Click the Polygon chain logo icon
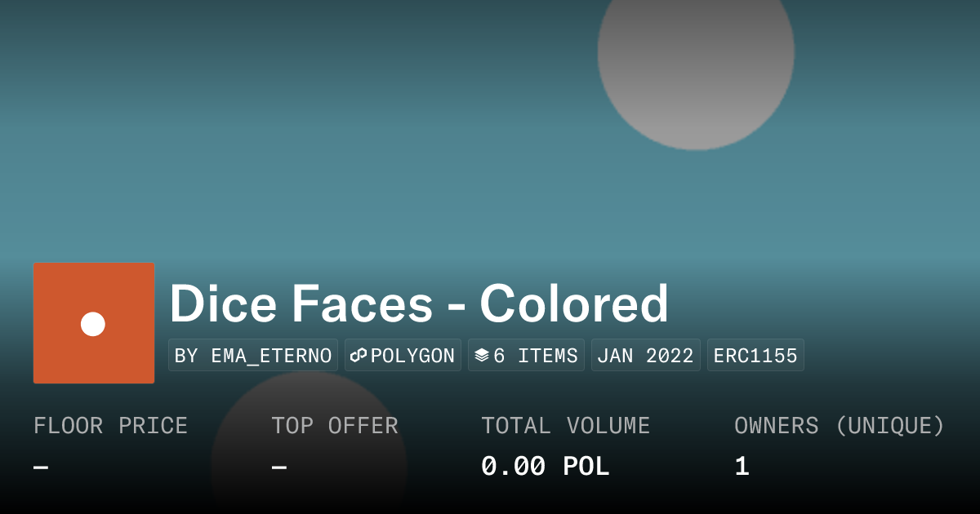This screenshot has height=514, width=980. (x=359, y=356)
